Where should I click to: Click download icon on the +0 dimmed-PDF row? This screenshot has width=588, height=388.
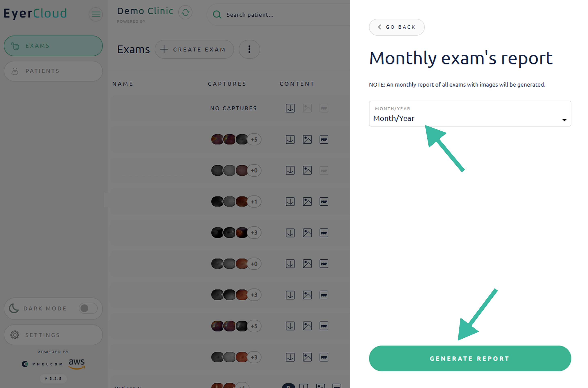pos(290,171)
